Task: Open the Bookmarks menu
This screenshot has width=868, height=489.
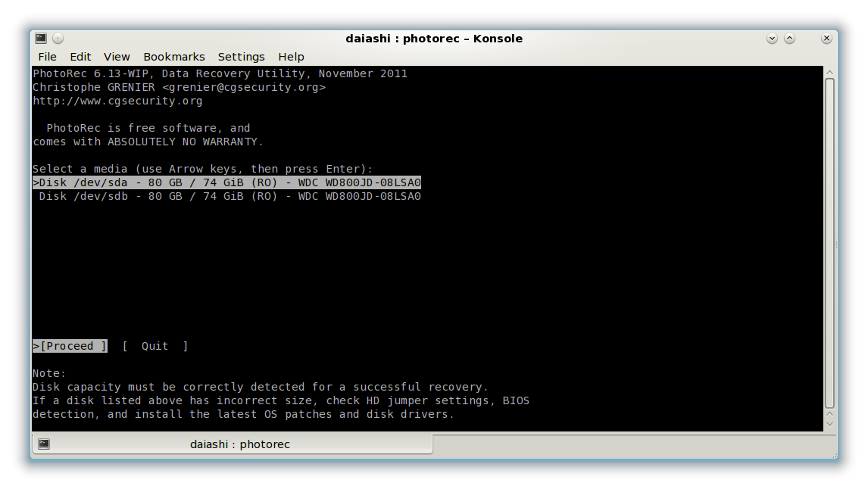Action: point(173,57)
